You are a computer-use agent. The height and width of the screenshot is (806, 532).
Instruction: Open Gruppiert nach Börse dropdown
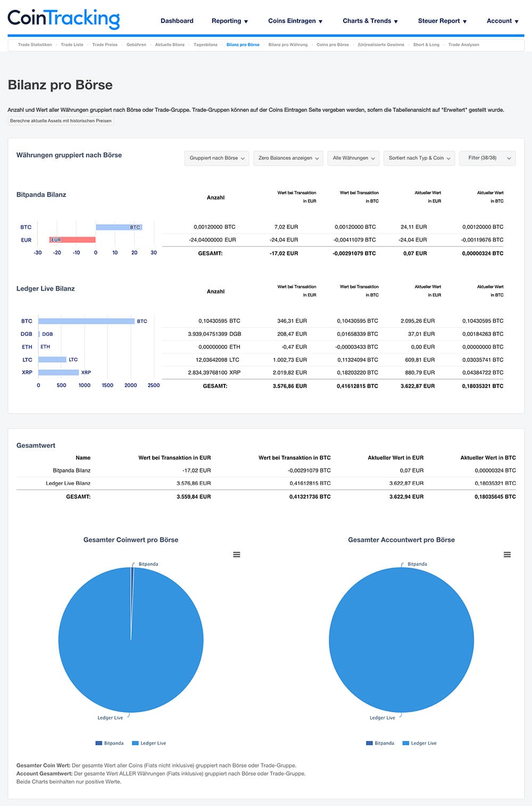point(217,158)
